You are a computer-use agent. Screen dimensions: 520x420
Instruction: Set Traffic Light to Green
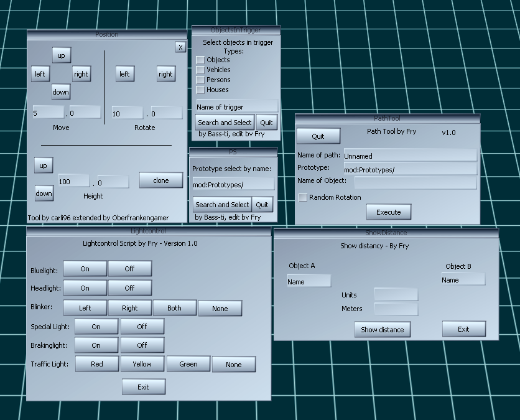click(x=188, y=364)
